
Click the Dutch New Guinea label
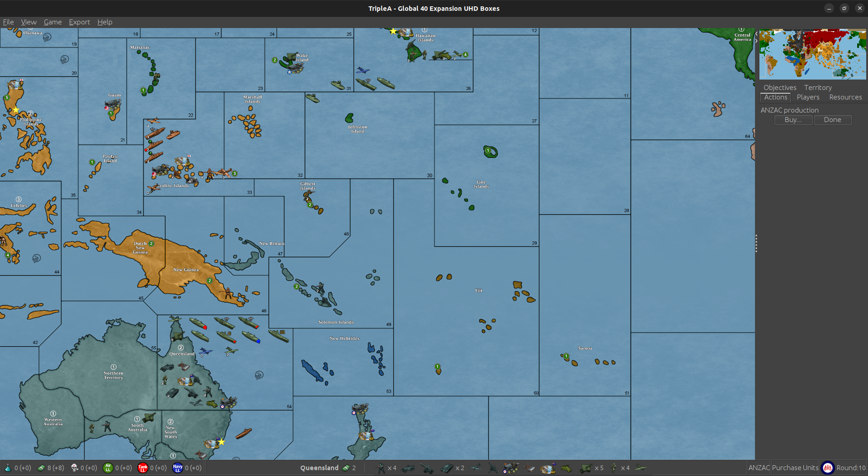[x=140, y=248]
